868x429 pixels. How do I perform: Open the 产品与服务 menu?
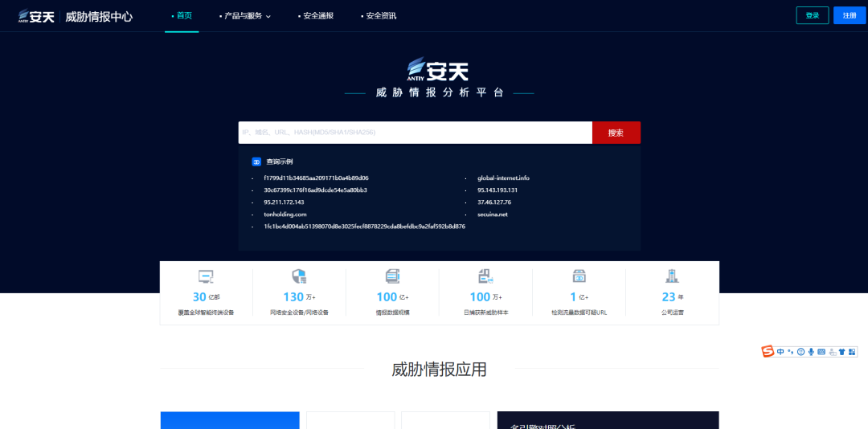click(243, 16)
